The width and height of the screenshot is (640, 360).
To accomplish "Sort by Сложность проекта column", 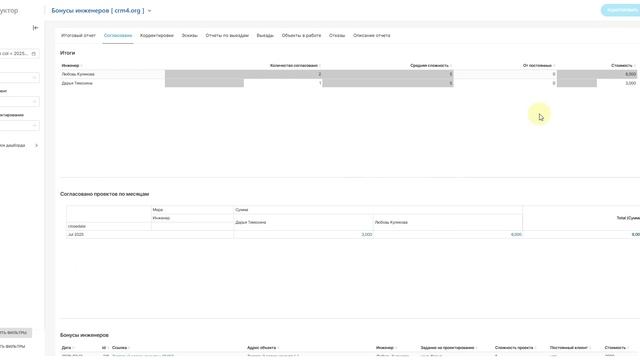I will click(x=515, y=348).
